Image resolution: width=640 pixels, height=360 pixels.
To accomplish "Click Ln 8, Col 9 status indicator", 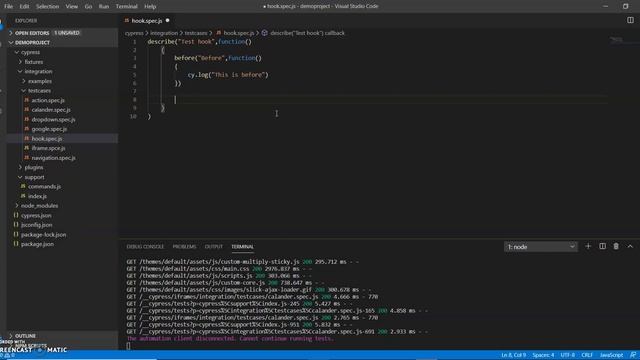I will click(x=513, y=355).
